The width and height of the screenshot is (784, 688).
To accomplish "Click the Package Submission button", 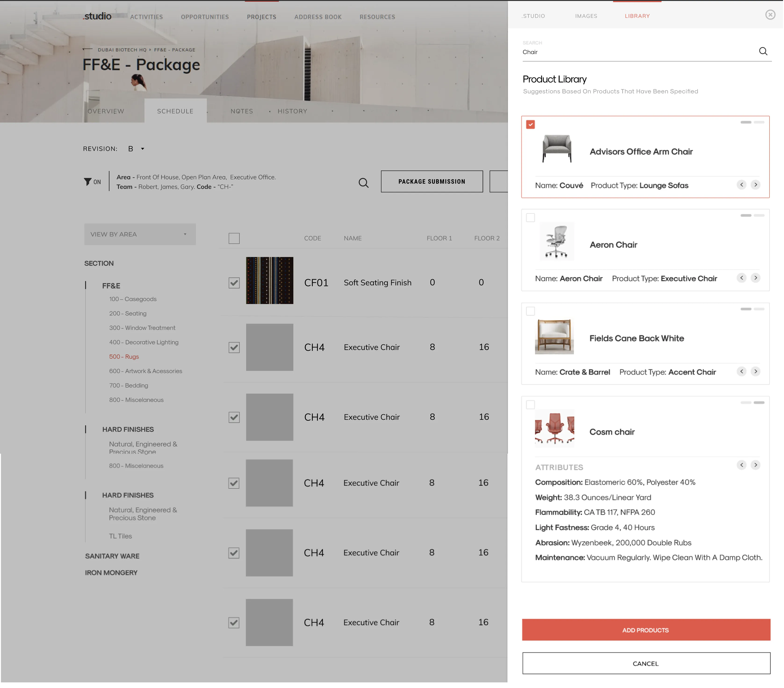I will pyautogui.click(x=432, y=181).
